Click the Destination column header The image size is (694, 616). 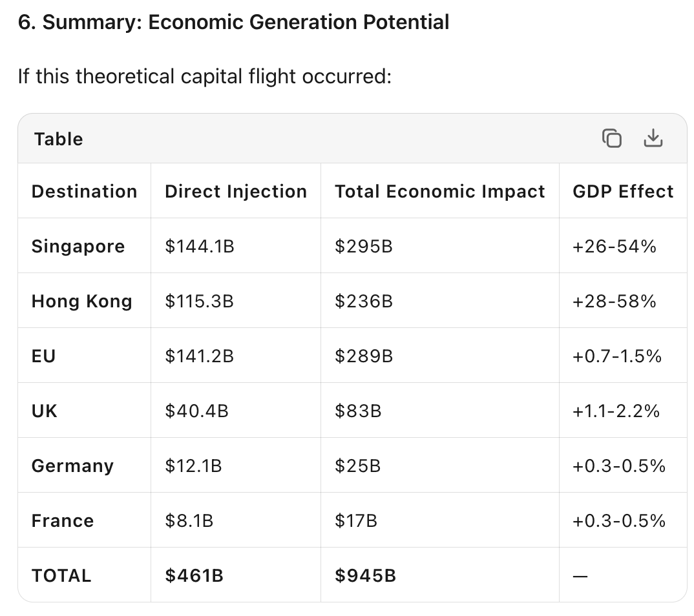(x=84, y=191)
